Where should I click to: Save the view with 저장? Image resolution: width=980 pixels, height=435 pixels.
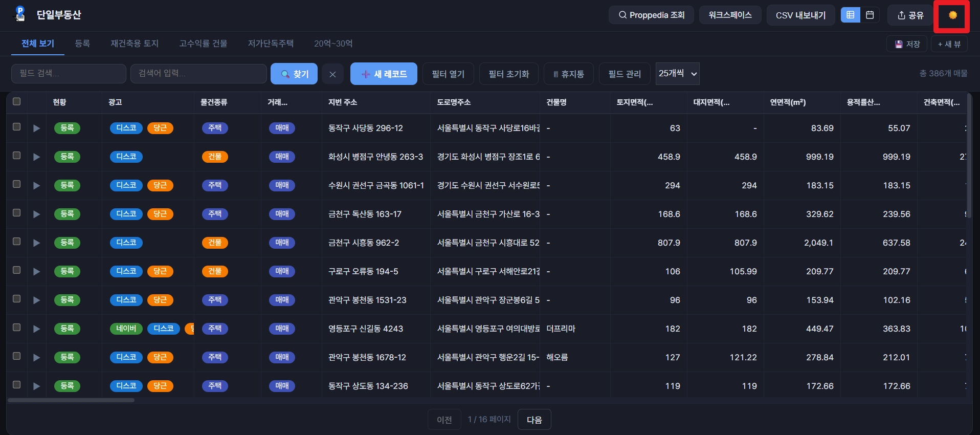(x=907, y=44)
